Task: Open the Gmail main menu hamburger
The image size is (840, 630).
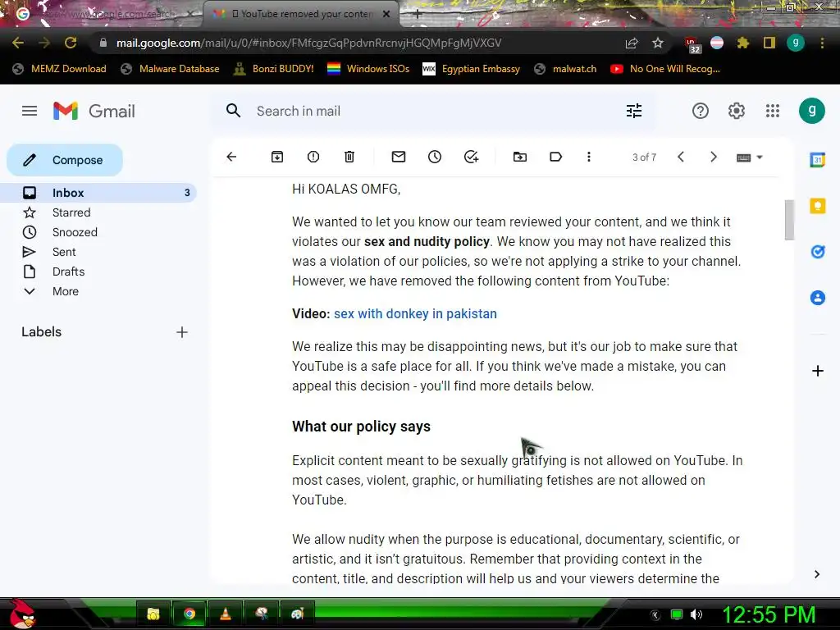Action: [30, 111]
